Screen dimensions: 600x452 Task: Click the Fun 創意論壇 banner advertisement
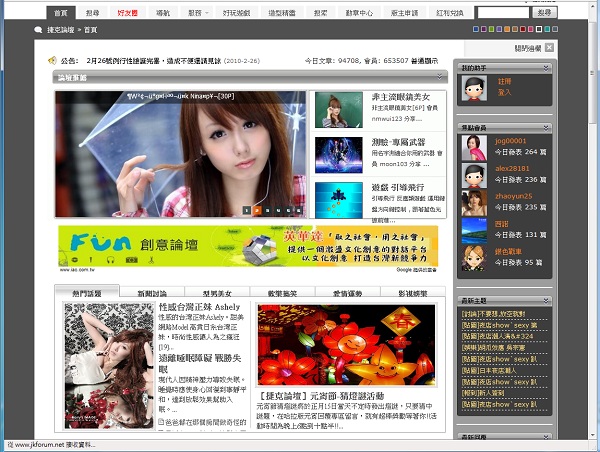[x=248, y=246]
